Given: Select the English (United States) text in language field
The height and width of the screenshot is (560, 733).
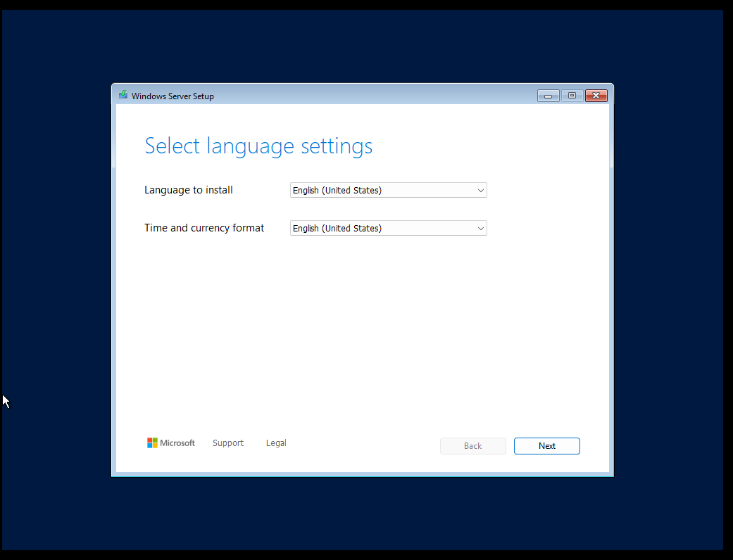Looking at the screenshot, I should click(337, 190).
